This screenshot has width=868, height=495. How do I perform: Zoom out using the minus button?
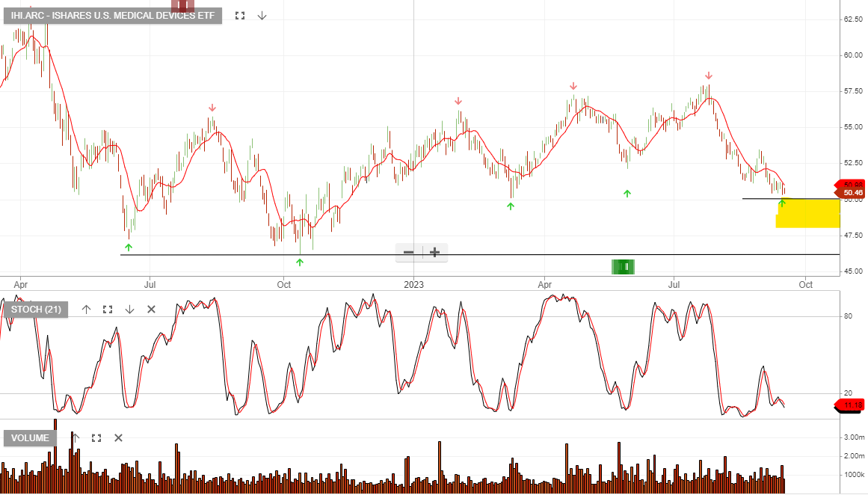click(x=408, y=253)
